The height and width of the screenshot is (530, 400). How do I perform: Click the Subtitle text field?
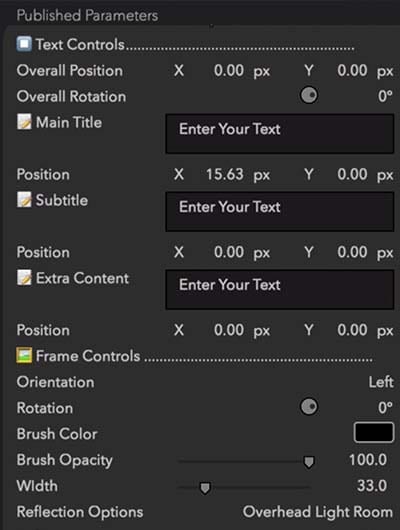[x=280, y=212]
